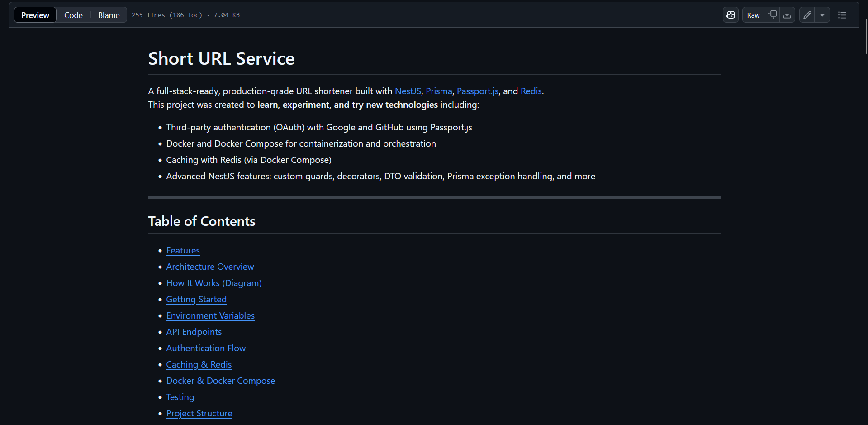This screenshot has height=425, width=868.
Task: Jump to Docker & Docker Compose section
Action: [220, 381]
